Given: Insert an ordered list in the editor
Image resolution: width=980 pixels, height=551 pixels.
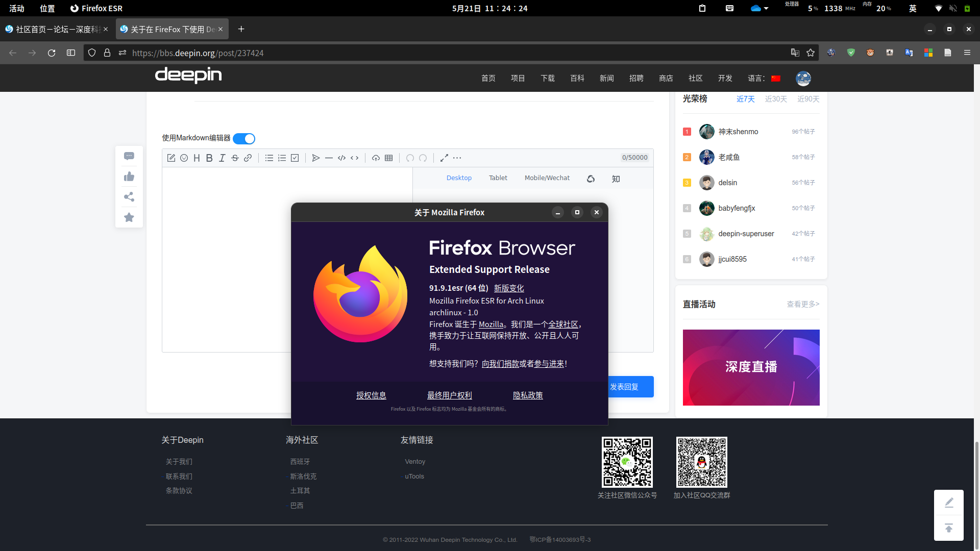Looking at the screenshot, I should (x=282, y=158).
